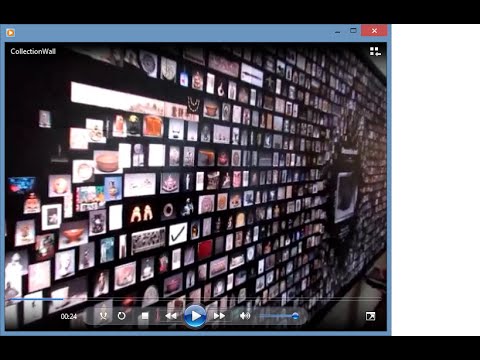Click the CollectionWall title text
This screenshot has width=480, height=360.
click(x=33, y=51)
